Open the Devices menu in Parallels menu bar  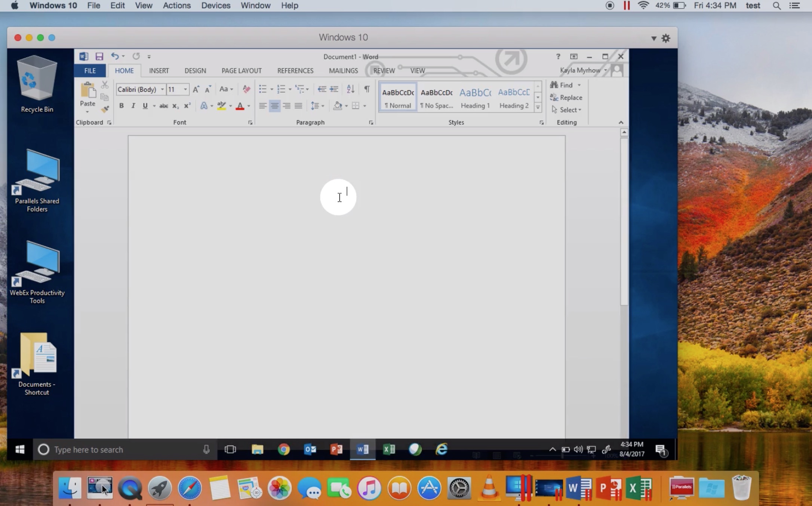tap(216, 6)
